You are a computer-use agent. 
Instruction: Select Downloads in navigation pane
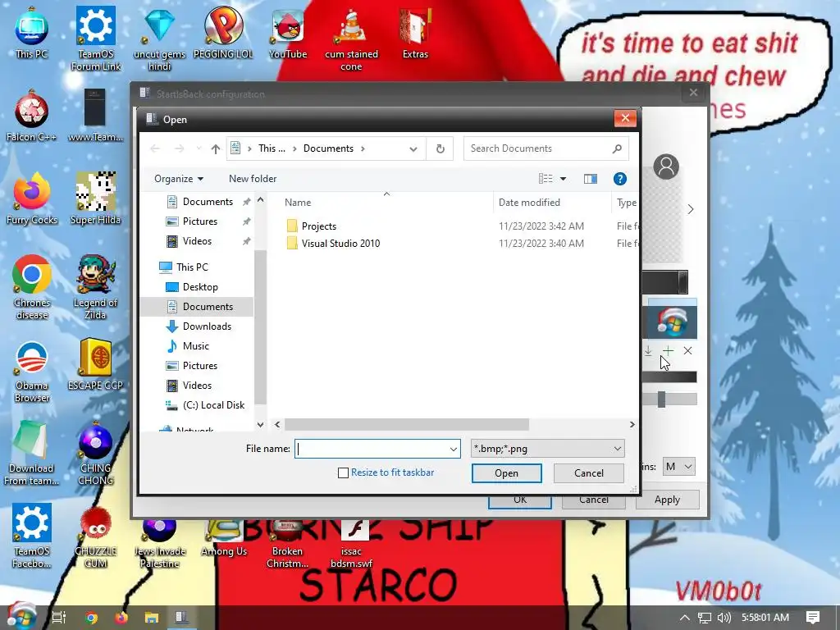pos(207,326)
